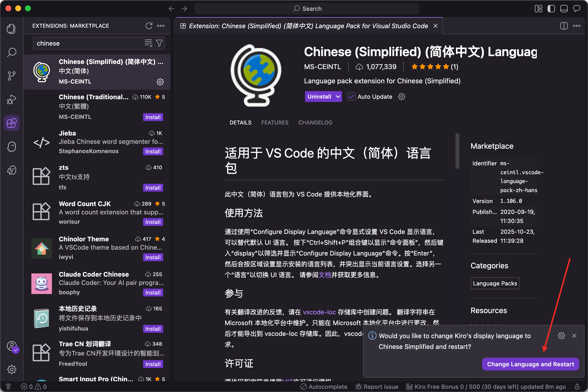Viewport: 588px width, 392px height.
Task: Open the notification bell in status bar
Action: pos(577,387)
